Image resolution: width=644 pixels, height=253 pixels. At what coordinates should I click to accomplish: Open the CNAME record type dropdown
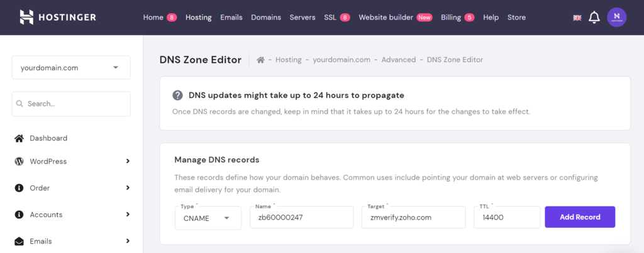click(208, 218)
